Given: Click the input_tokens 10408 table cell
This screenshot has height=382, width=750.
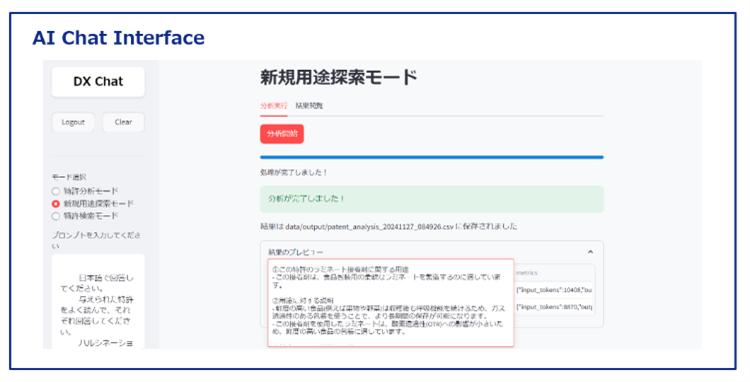Looking at the screenshot, I should point(554,290).
